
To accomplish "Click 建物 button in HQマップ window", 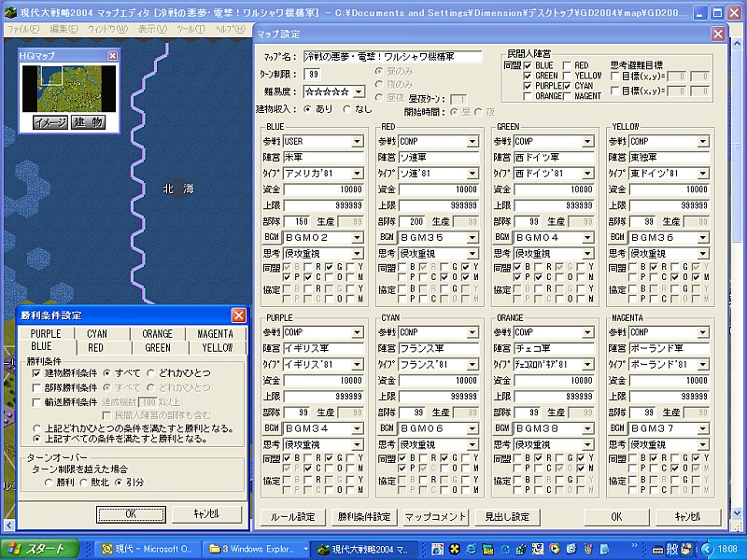I will click(88, 122).
